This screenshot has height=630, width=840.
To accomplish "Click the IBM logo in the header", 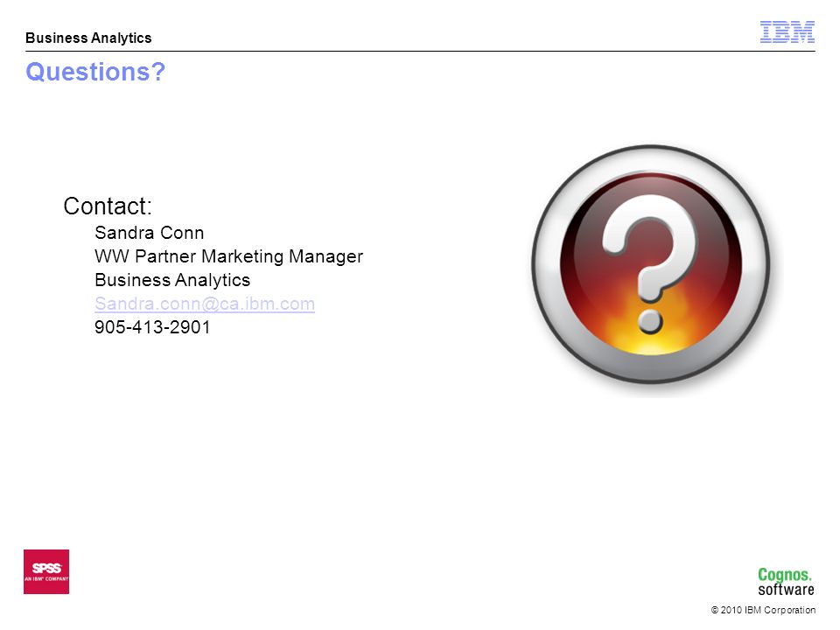I will [787, 32].
